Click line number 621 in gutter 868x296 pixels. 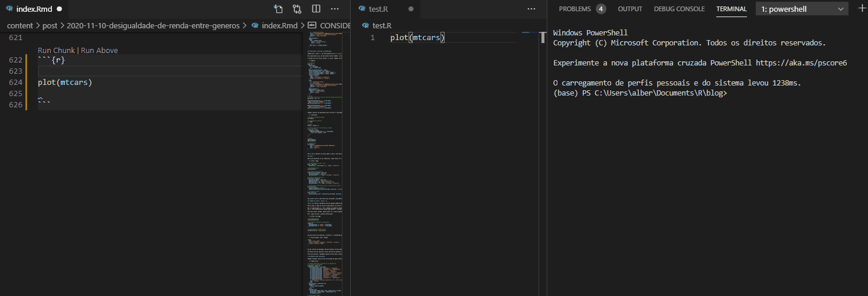point(15,38)
